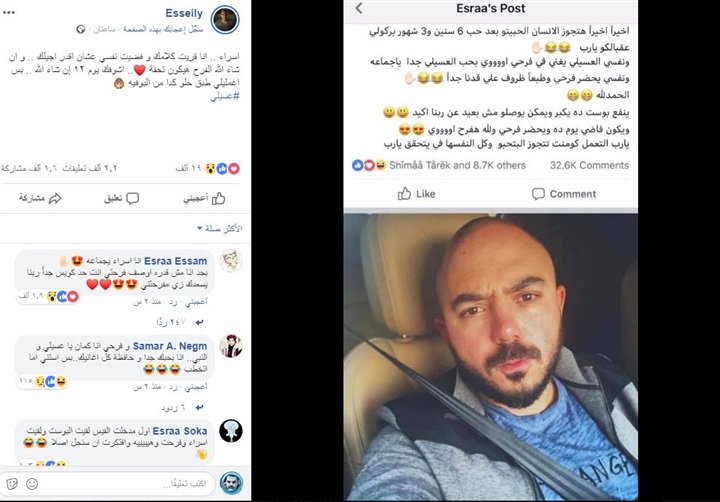
Task: Click the #عسيلي hashtag
Action: 225,96
